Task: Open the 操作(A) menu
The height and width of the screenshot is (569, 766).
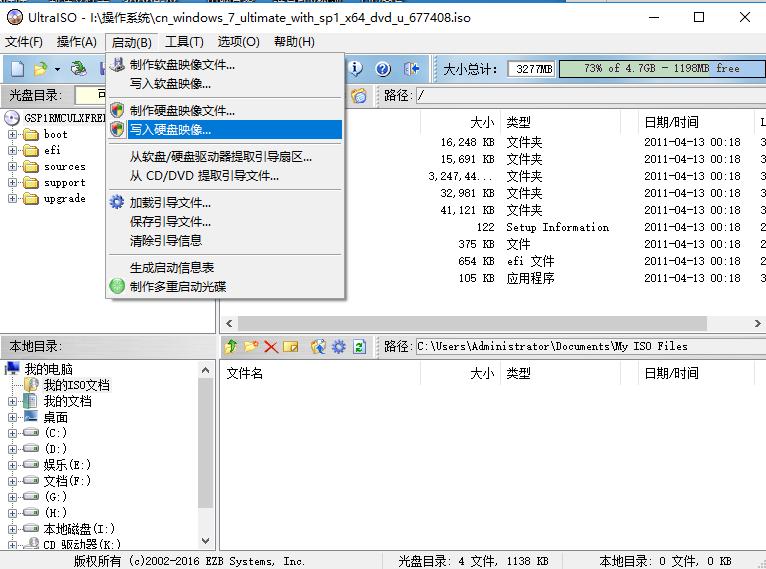Action: 77,42
